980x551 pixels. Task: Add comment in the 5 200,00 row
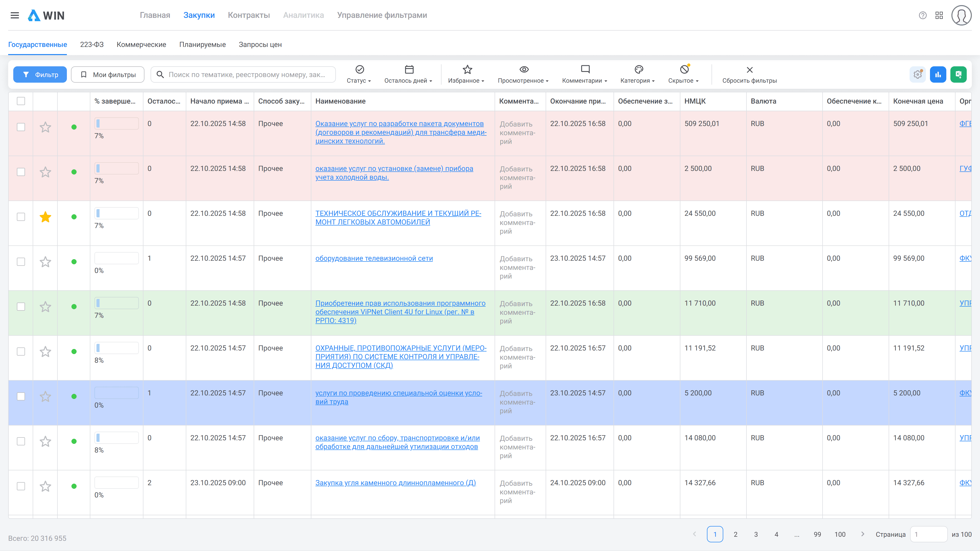point(517,402)
